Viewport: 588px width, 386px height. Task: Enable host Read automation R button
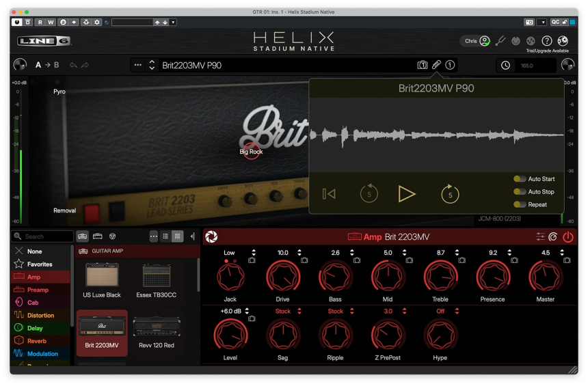click(x=40, y=22)
